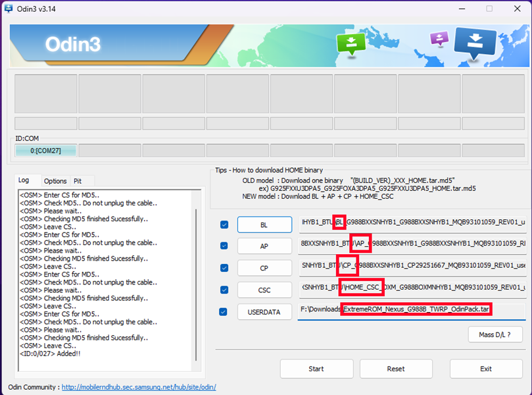Select the Log tab
532x395 pixels.
pos(24,180)
